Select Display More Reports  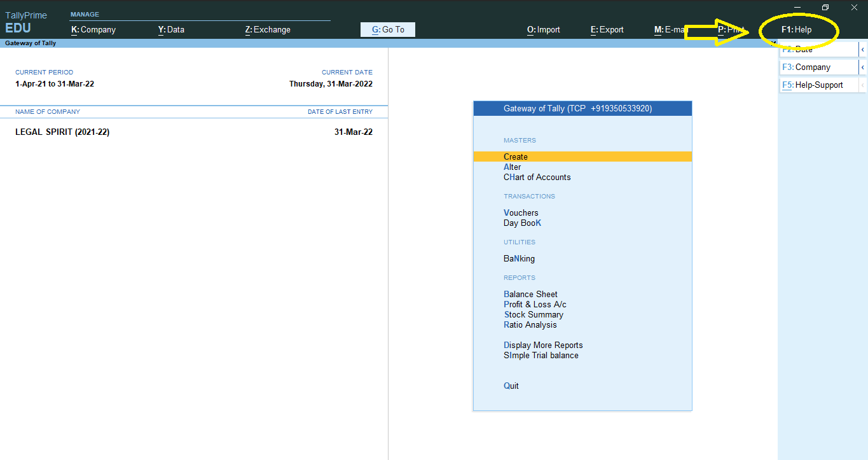pos(543,345)
